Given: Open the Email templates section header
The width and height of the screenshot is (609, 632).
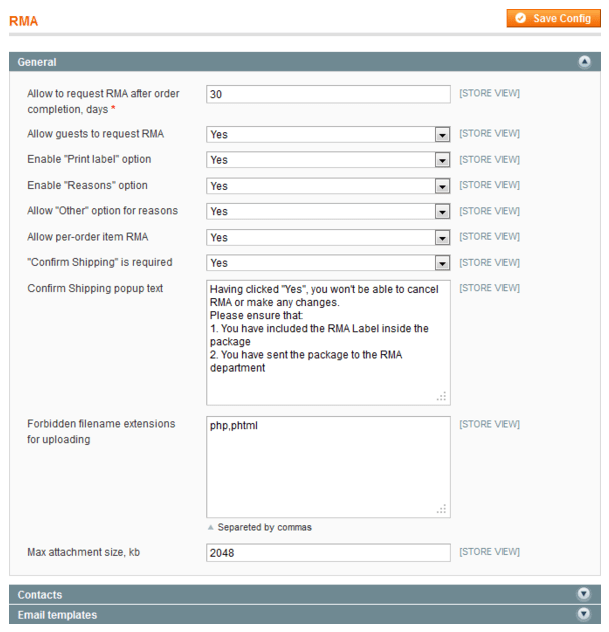Looking at the screenshot, I should click(305, 614).
